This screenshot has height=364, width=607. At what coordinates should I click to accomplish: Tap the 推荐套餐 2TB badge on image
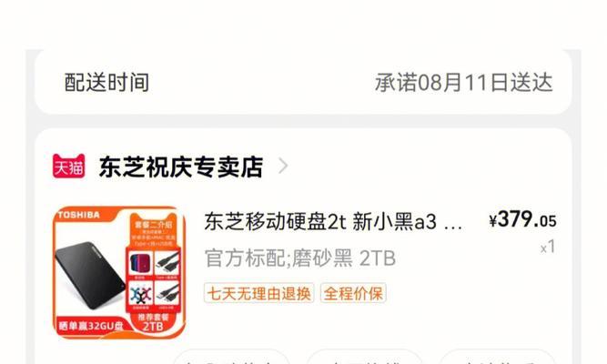[x=153, y=322]
